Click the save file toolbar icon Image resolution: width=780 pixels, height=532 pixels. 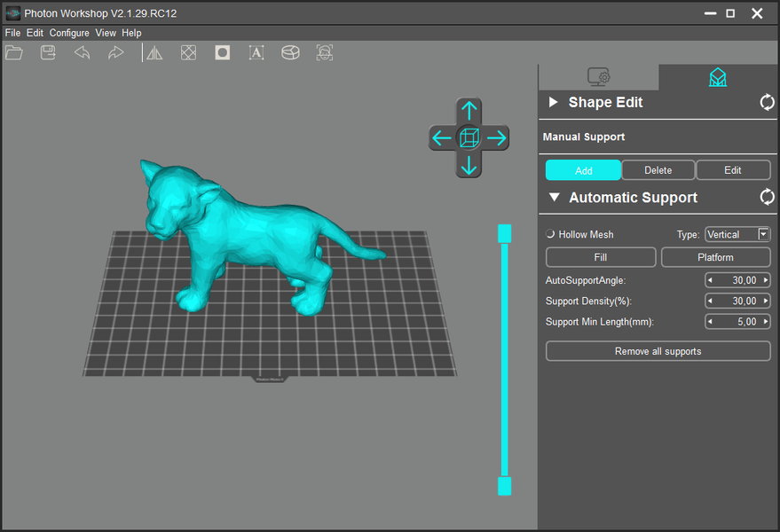[48, 53]
